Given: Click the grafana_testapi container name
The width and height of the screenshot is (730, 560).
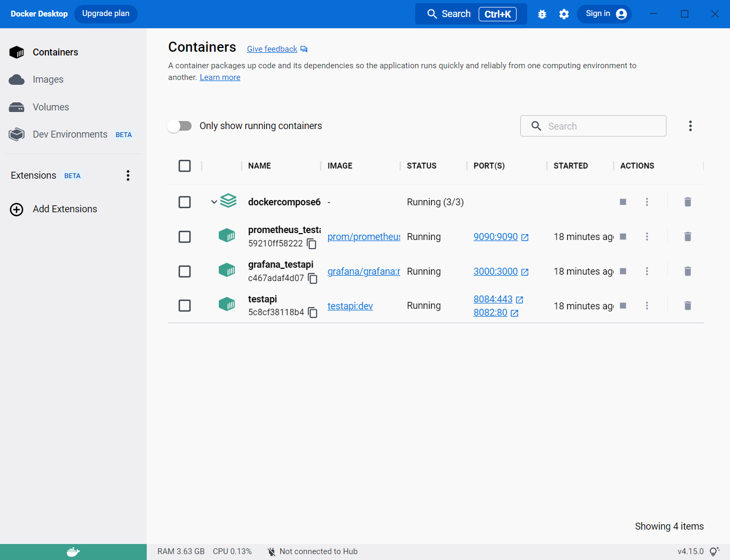Looking at the screenshot, I should pos(281,265).
